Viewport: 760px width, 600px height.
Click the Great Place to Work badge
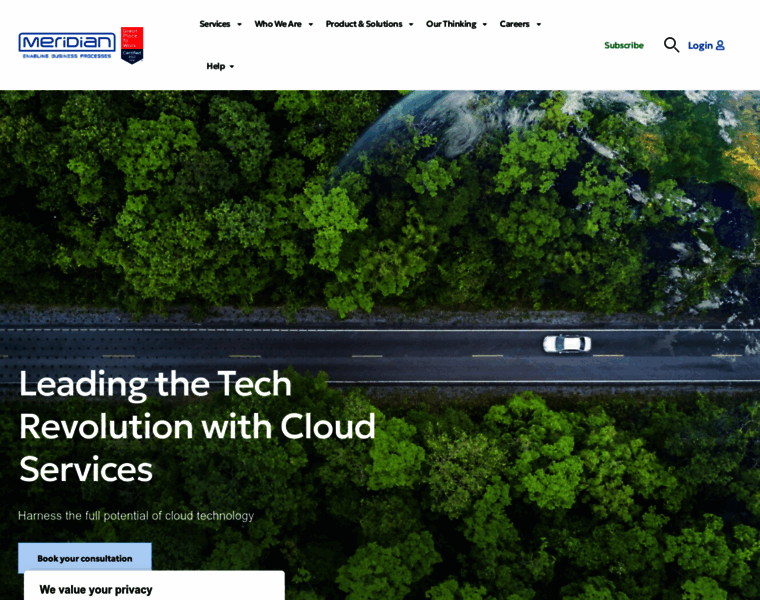pyautogui.click(x=132, y=45)
